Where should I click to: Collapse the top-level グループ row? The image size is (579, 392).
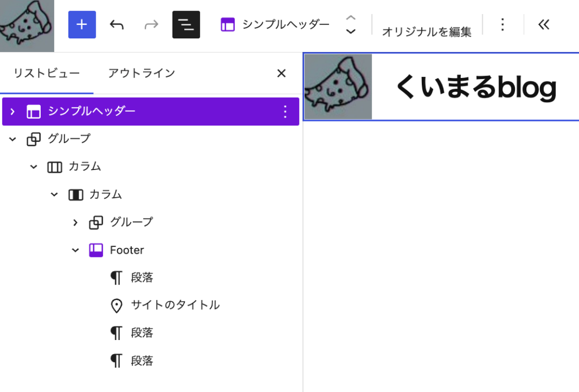click(12, 139)
